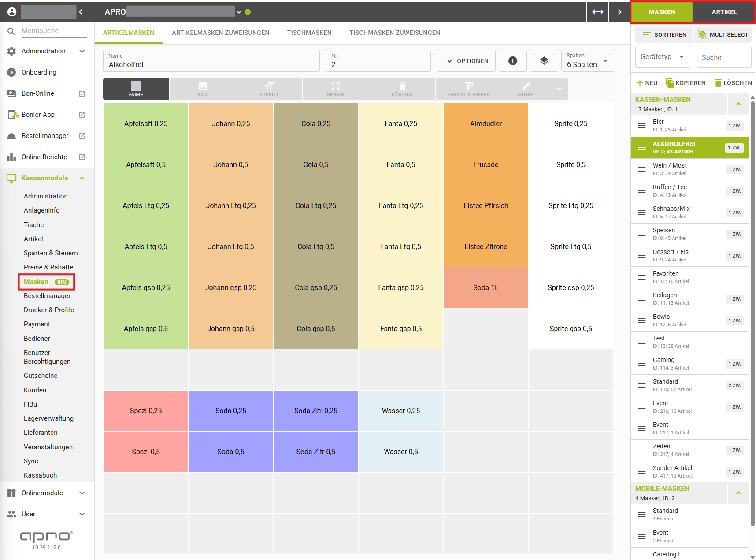Viewport: 756px width, 560px height.
Task: Select the orange Almdudler tile
Action: pos(485,123)
